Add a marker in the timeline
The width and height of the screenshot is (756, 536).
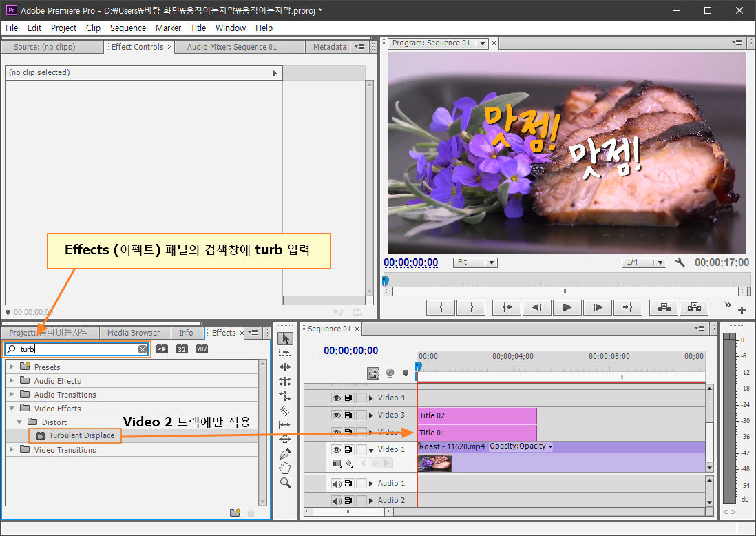point(406,373)
